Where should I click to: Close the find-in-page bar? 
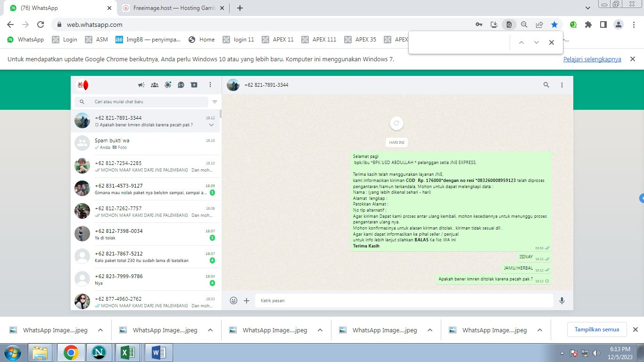(552, 42)
